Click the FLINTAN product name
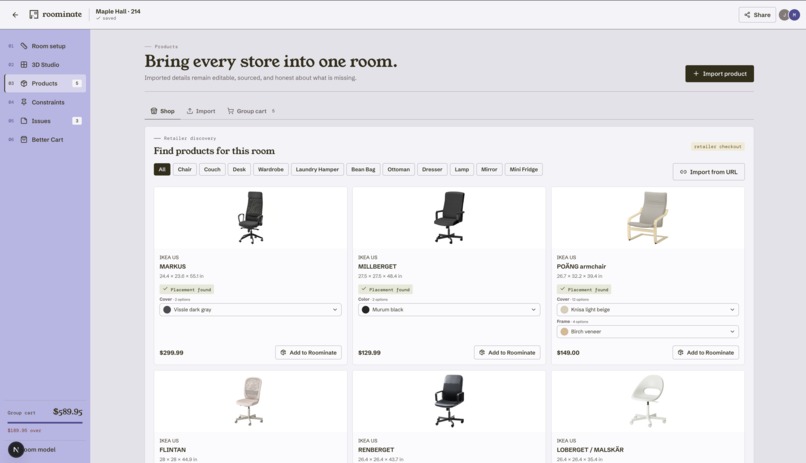 pos(173,450)
